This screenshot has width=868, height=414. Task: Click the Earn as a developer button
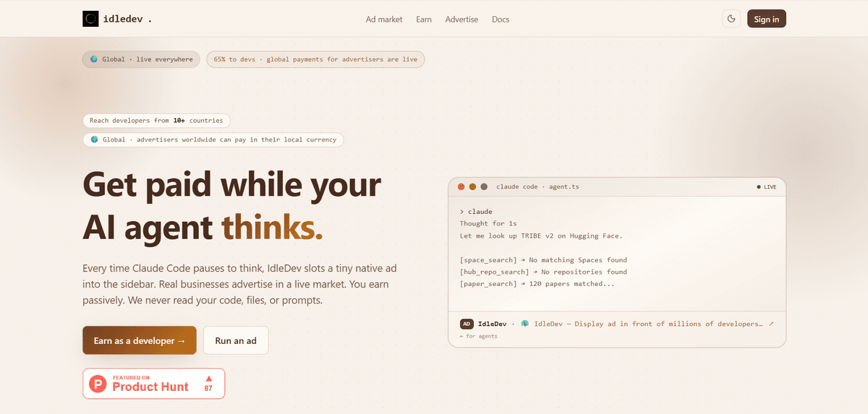coord(140,340)
